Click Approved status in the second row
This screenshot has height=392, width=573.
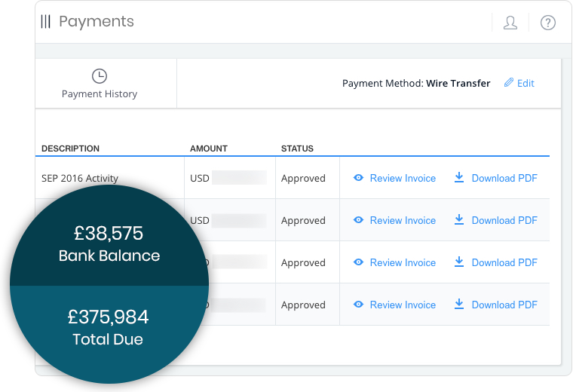coord(303,220)
